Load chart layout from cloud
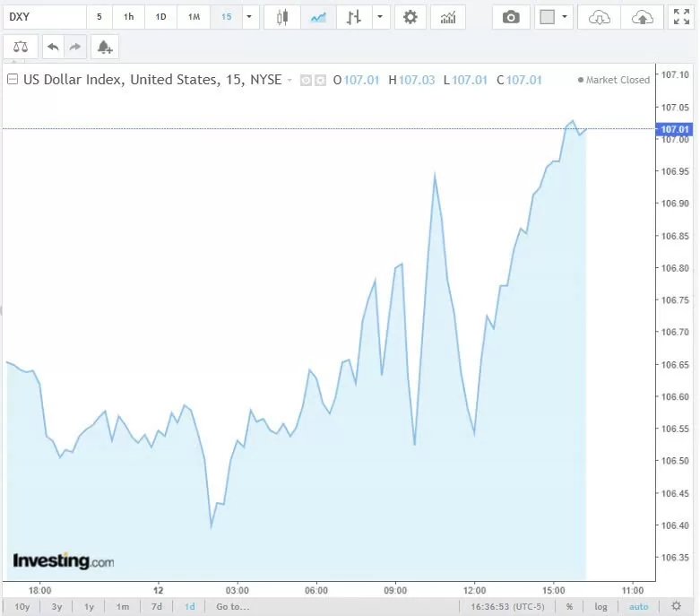The width and height of the screenshot is (700, 616). (600, 17)
